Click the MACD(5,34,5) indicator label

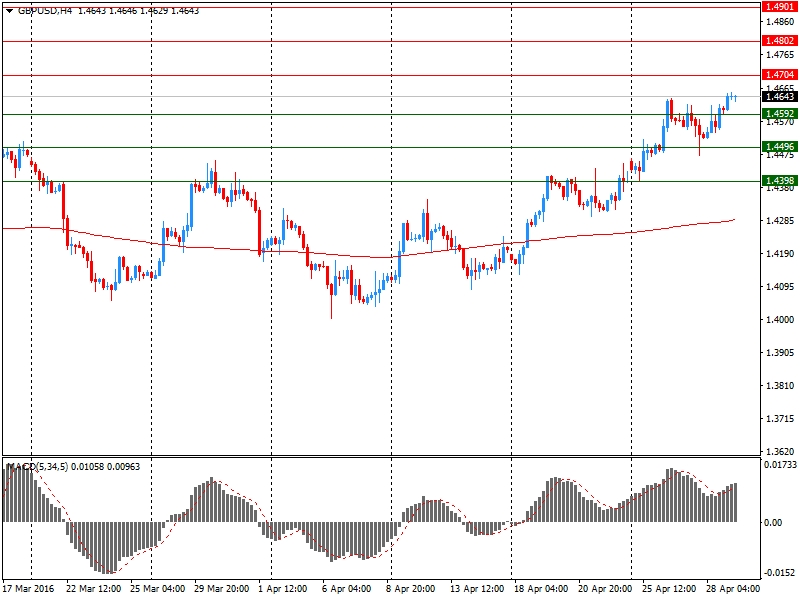(37, 467)
